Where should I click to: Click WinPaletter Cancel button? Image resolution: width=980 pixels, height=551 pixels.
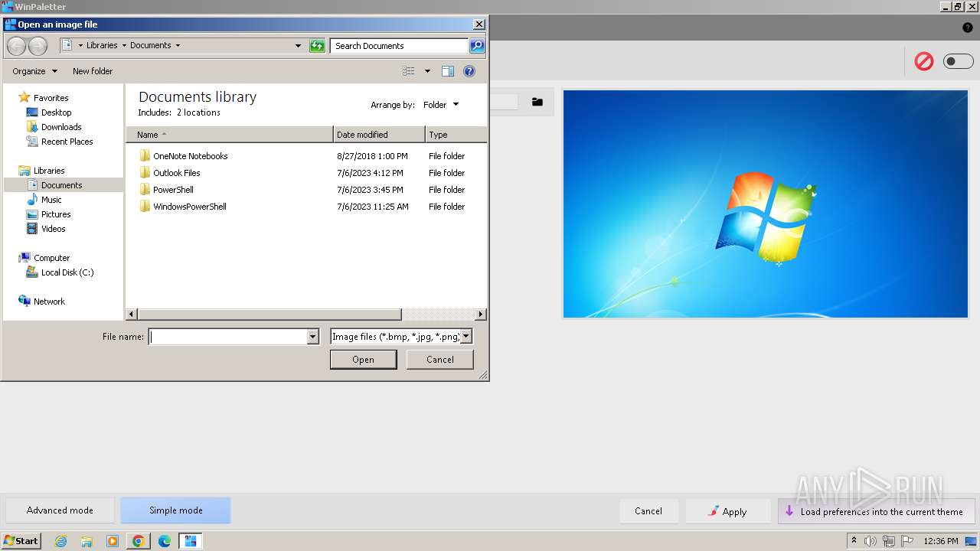click(x=648, y=511)
